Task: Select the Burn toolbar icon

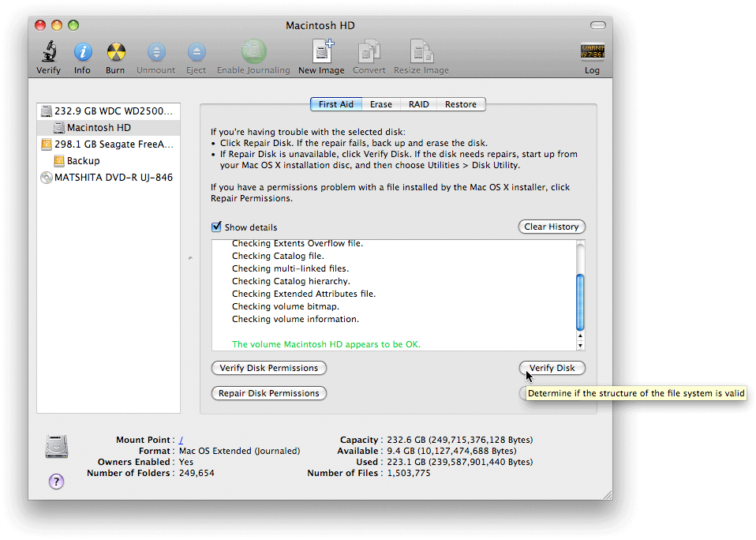Action: coord(114,53)
